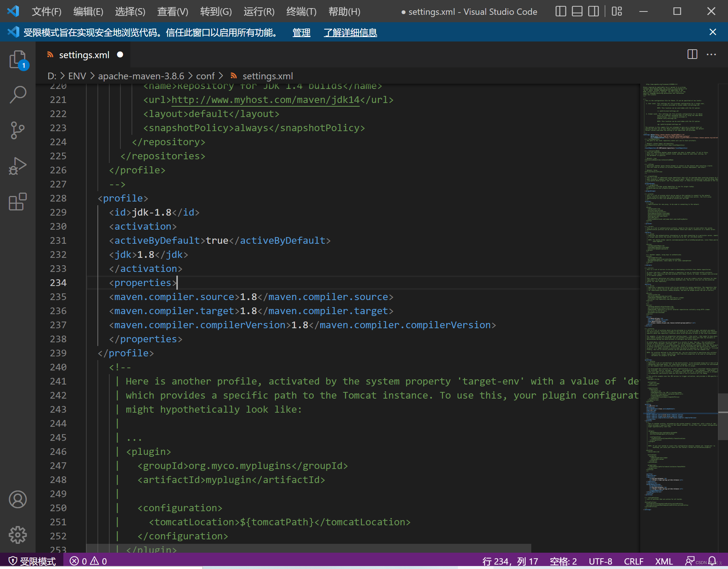Click the XML language mode status item
Image resolution: width=728 pixels, height=569 pixels.
[x=664, y=561]
